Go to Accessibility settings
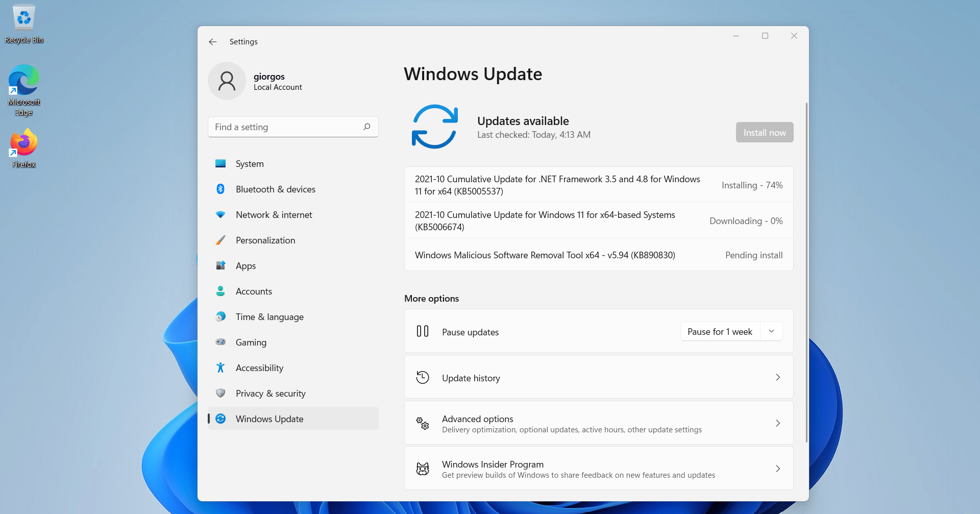Viewport: 980px width, 514px height. (x=293, y=368)
